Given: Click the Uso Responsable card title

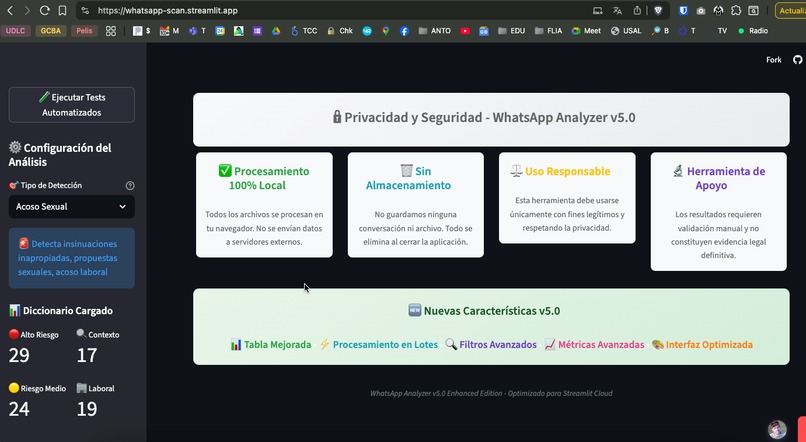Looking at the screenshot, I should pos(560,171).
